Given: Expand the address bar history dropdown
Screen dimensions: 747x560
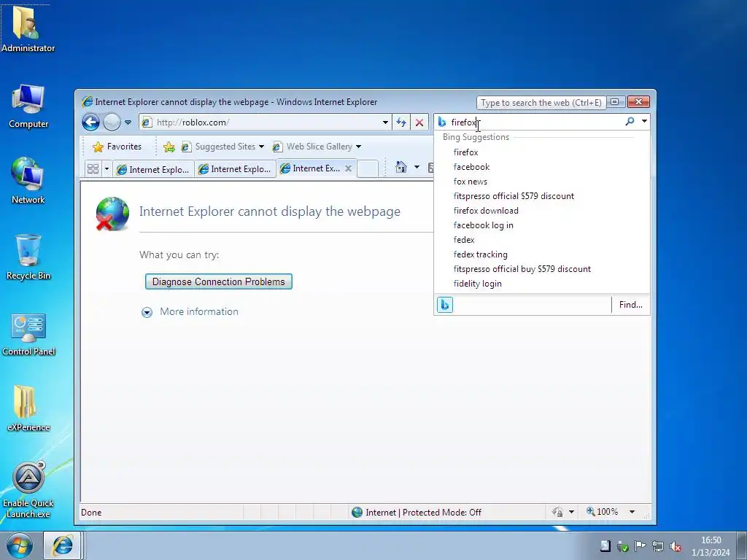Looking at the screenshot, I should point(385,122).
